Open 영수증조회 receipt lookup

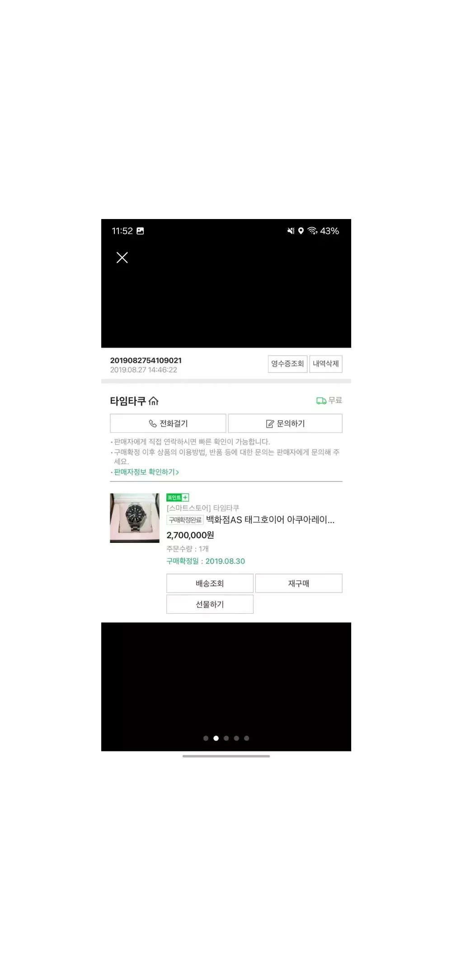(287, 364)
